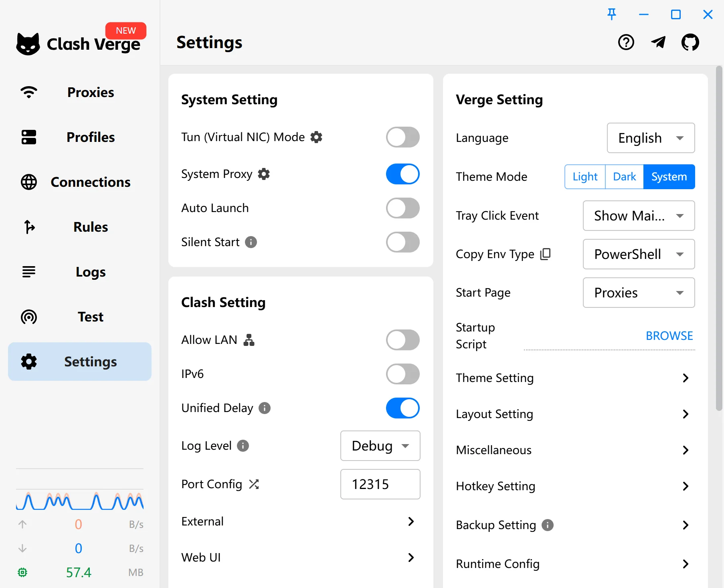Click BROWSE for Startup Script

tap(669, 336)
